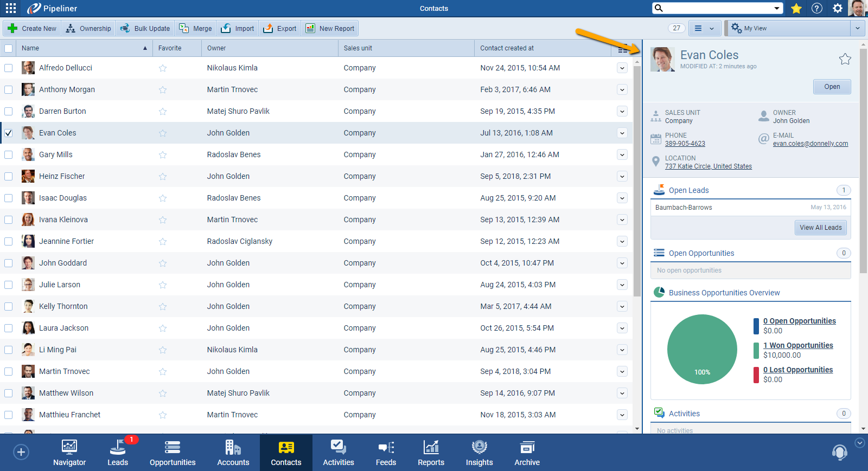The height and width of the screenshot is (471, 868).
Task: Open row actions dropdown for Alfredo Dellucci
Action: pyautogui.click(x=622, y=68)
